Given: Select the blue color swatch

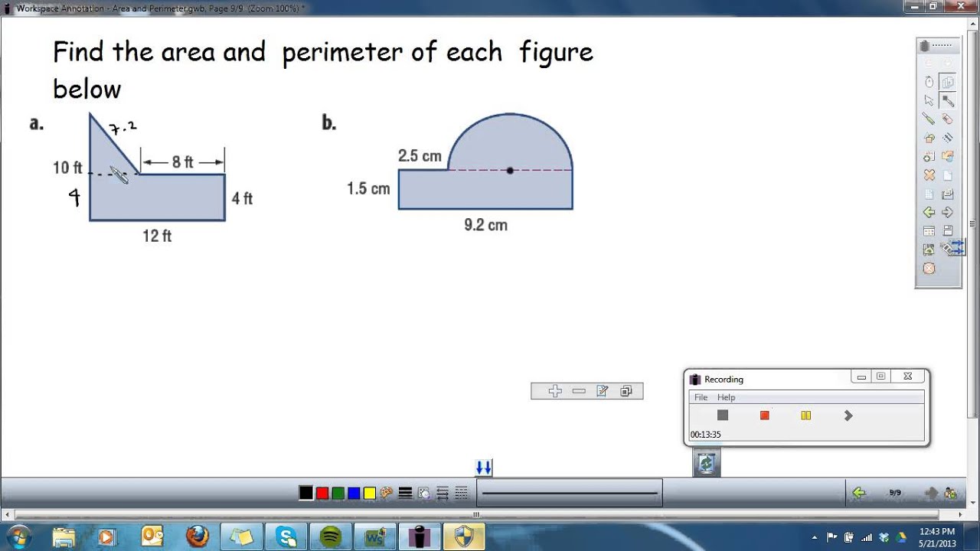Looking at the screenshot, I should point(354,493).
